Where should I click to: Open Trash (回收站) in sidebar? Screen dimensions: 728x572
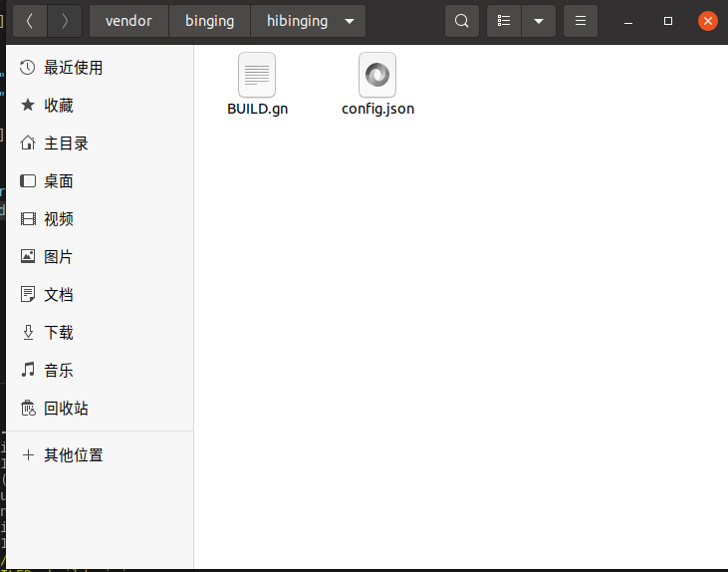tap(66, 409)
